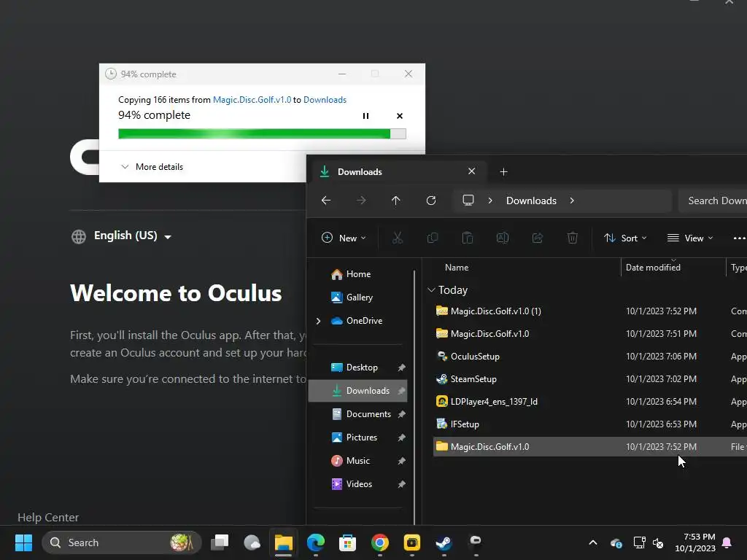747x560 pixels.
Task: Click the taskbar Search box
Action: pos(122,542)
